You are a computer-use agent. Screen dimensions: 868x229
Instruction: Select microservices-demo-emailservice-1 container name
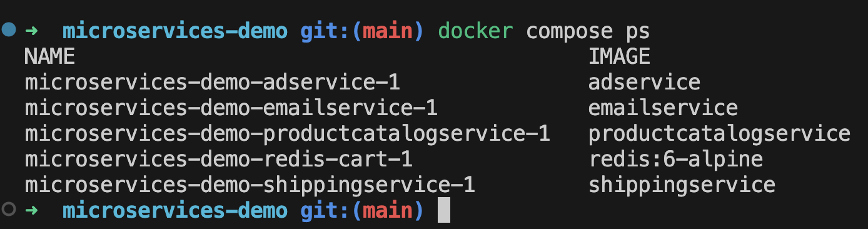coord(231,108)
